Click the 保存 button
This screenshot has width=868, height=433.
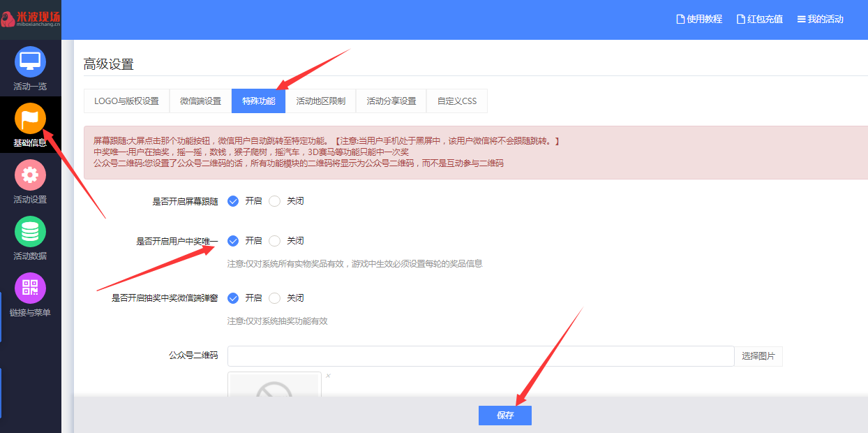pos(504,416)
